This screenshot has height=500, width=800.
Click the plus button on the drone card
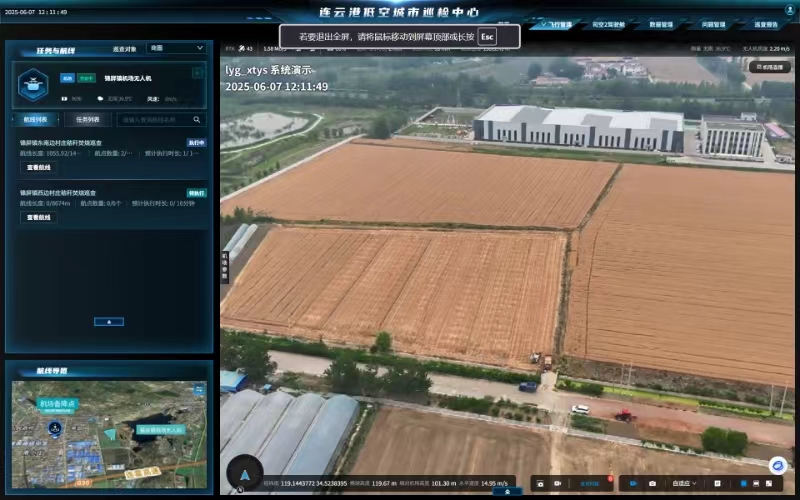tap(197, 73)
